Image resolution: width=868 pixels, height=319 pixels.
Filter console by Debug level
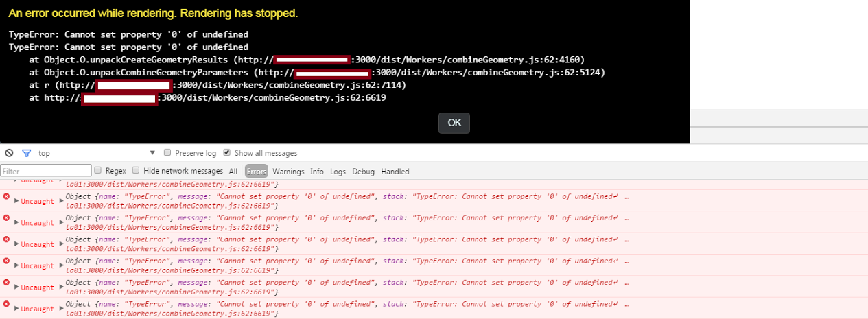(364, 171)
